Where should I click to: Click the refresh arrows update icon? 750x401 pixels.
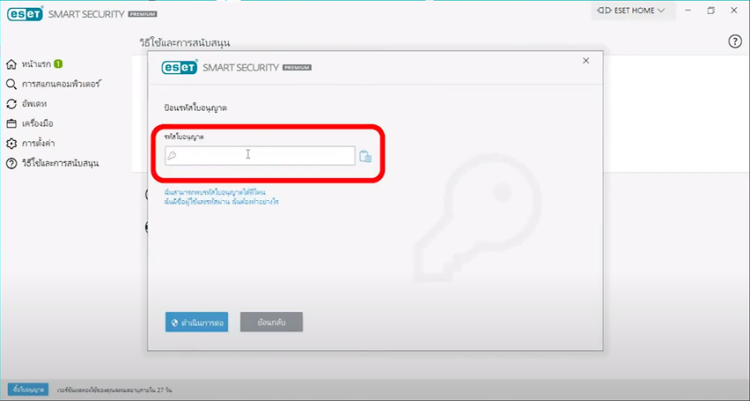(x=11, y=104)
